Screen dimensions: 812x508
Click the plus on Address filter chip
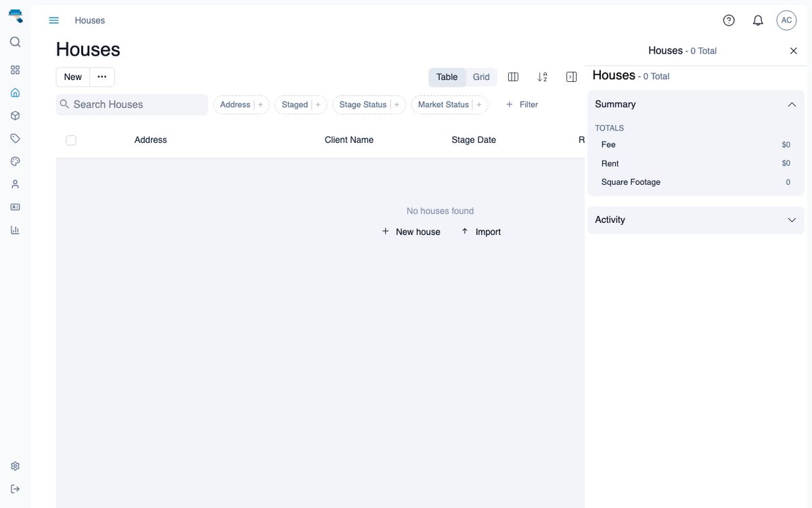(x=261, y=104)
